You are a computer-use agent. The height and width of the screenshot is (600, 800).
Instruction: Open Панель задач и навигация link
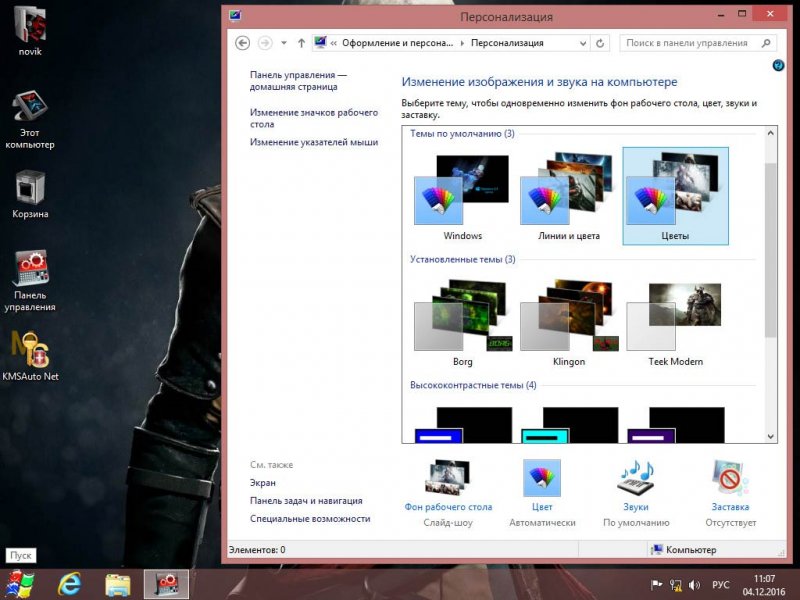(x=306, y=501)
